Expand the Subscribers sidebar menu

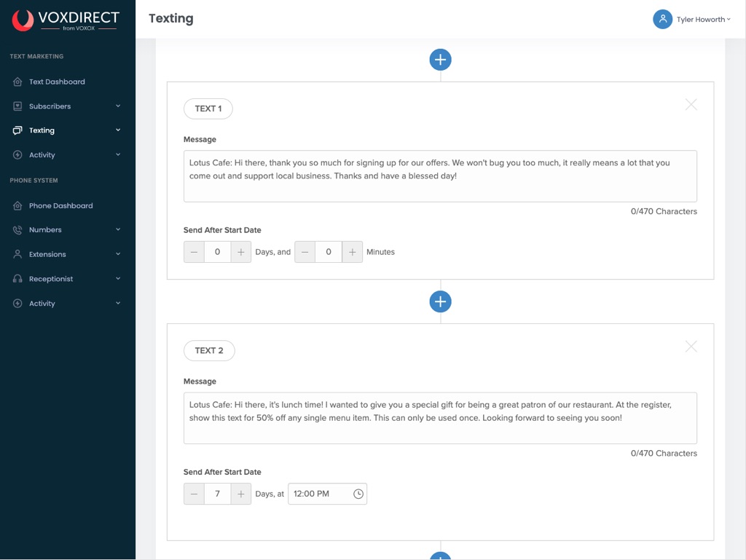[118, 106]
